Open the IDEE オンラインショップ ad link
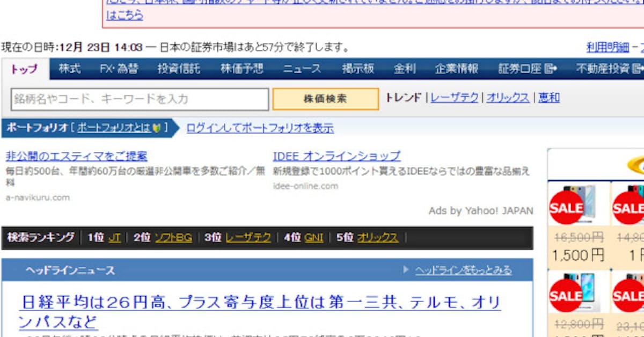Screen dimensions: 644x337 336,156
